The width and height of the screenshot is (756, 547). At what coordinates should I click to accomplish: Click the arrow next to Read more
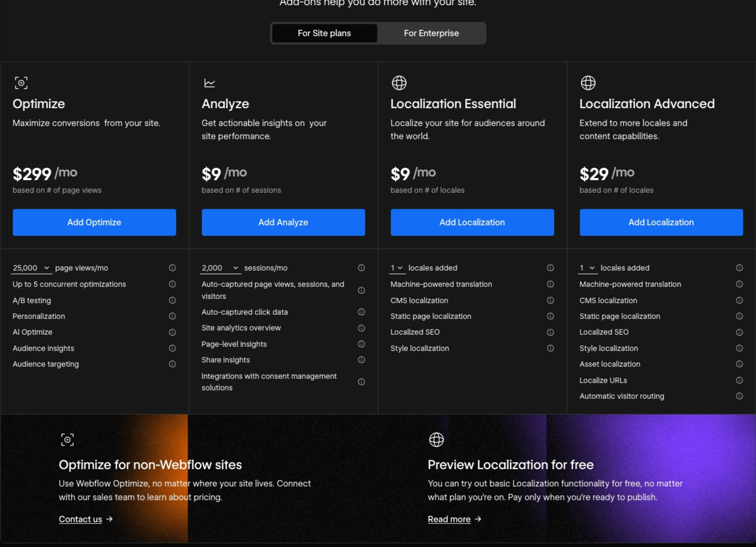478,519
